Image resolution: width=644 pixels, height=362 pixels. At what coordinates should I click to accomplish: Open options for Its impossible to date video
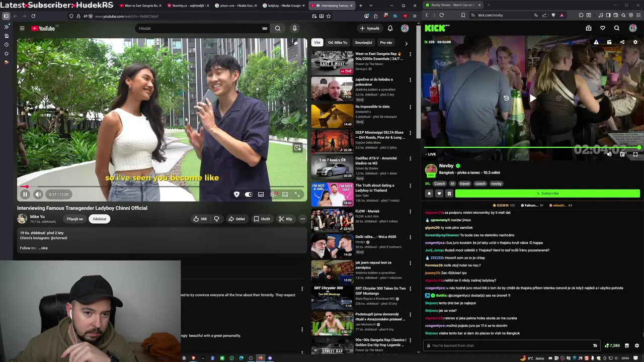[410, 107]
